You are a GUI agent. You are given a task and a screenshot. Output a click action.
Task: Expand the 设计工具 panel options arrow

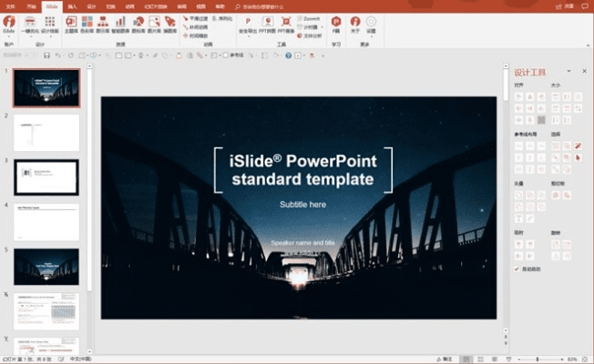[x=569, y=71]
